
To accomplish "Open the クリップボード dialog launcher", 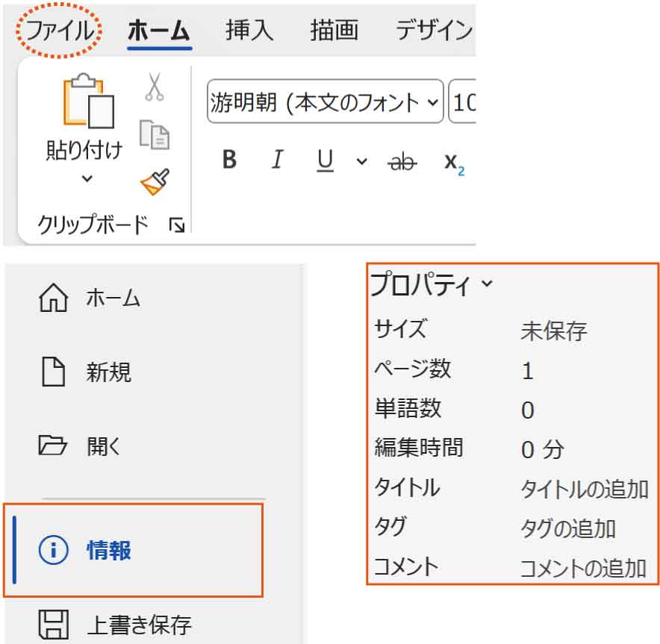I will pyautogui.click(x=177, y=225).
